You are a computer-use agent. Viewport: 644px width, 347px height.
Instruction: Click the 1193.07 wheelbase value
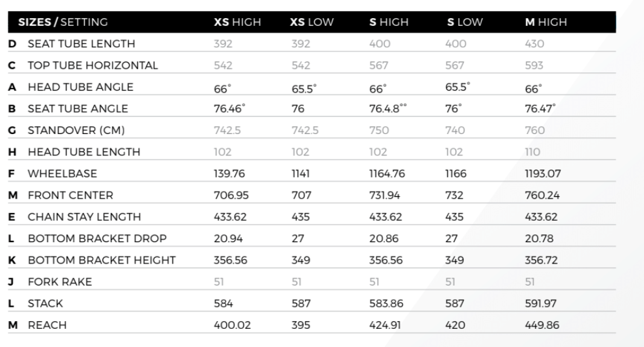(542, 173)
